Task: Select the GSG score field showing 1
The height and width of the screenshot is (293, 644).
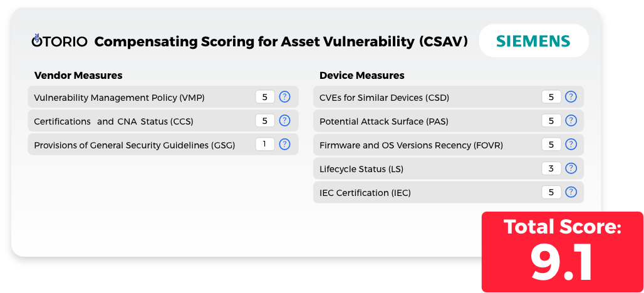Action: (265, 145)
